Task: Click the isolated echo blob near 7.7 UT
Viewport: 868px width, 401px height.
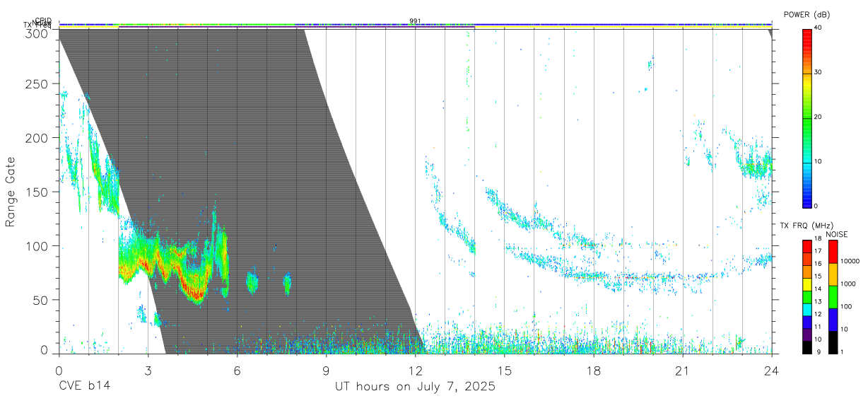Action: click(287, 284)
